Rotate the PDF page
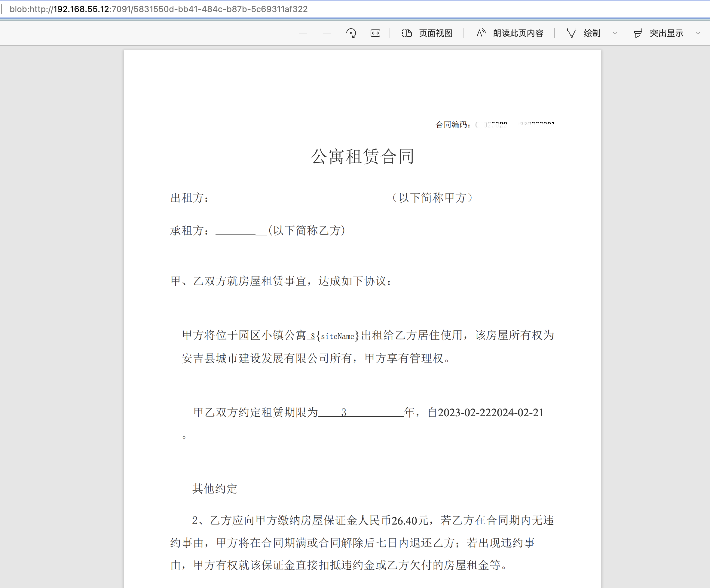 click(x=351, y=33)
